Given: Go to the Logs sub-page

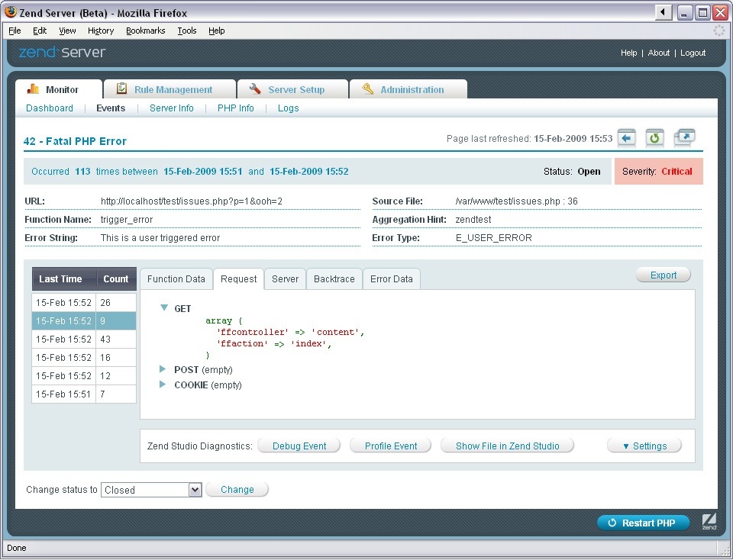Looking at the screenshot, I should coord(288,108).
